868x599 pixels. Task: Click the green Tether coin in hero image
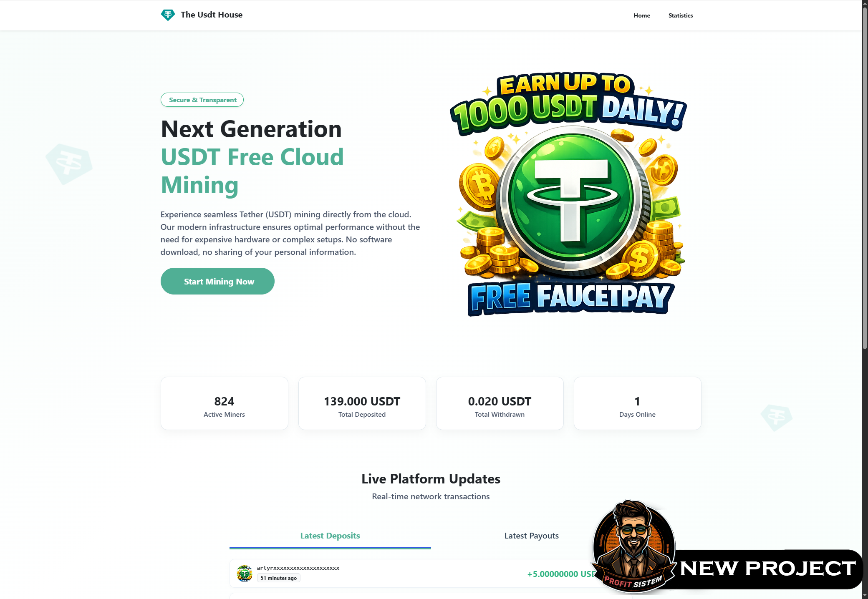pyautogui.click(x=571, y=198)
